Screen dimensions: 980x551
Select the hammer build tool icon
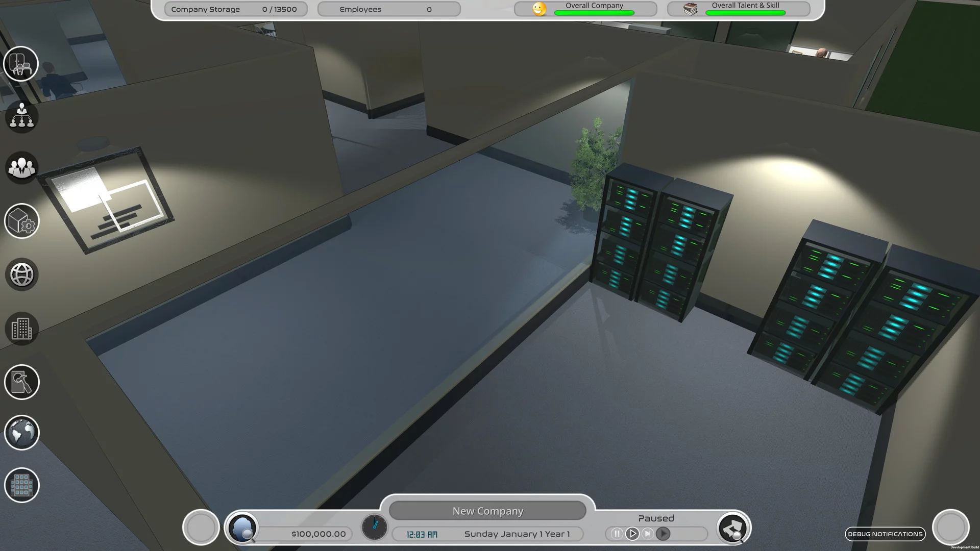[21, 382]
